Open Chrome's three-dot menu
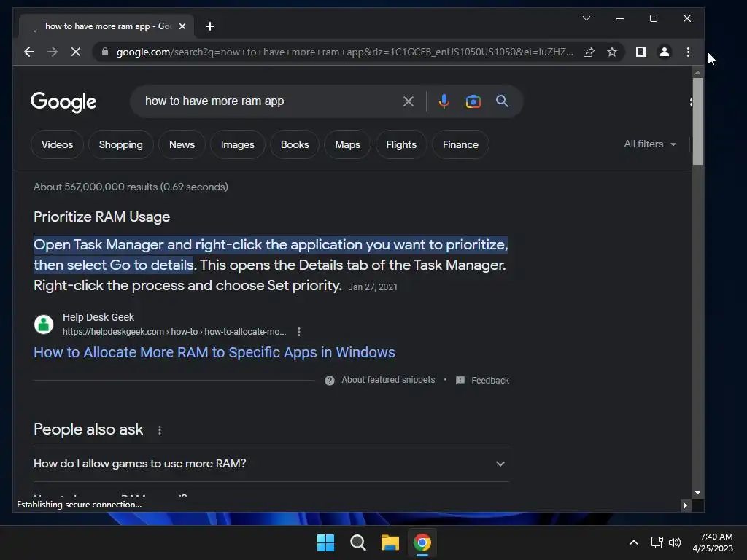Screen dimensions: 747x560 pos(688,52)
